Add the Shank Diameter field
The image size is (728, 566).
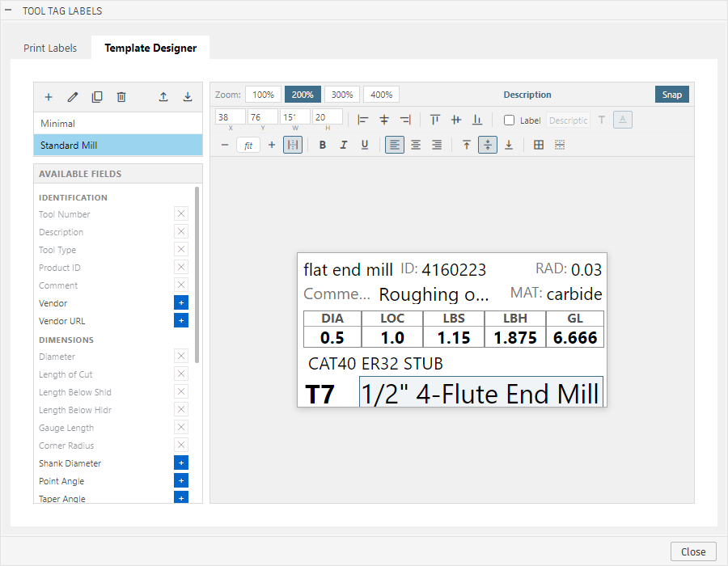181,463
